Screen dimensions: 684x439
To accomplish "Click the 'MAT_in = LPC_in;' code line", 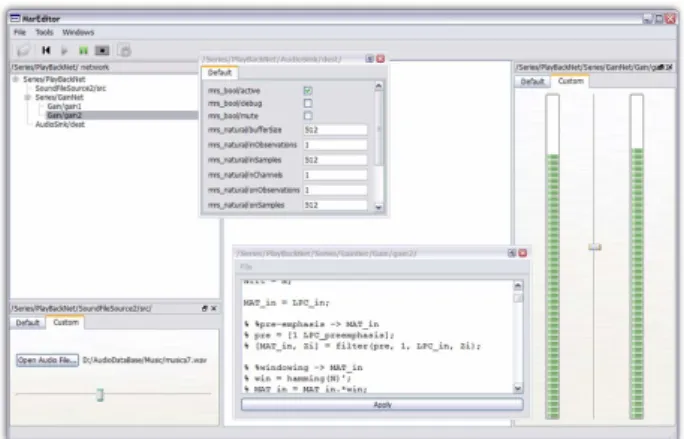I will [x=287, y=302].
